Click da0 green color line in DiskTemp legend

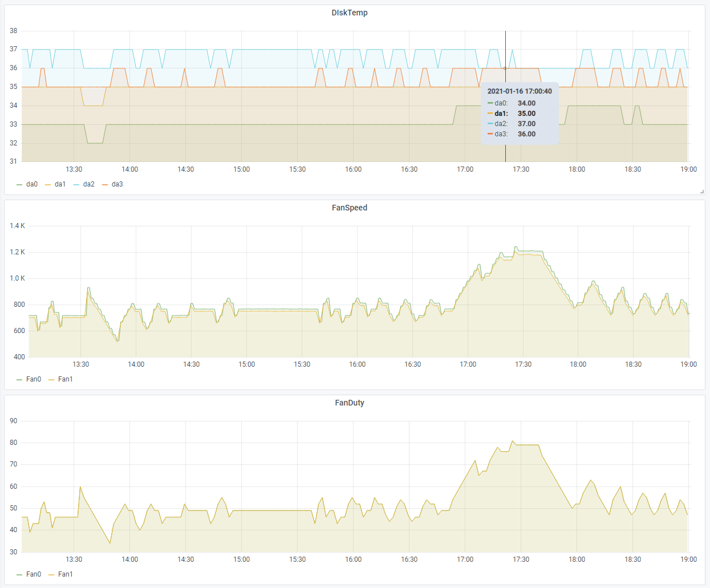pos(19,185)
